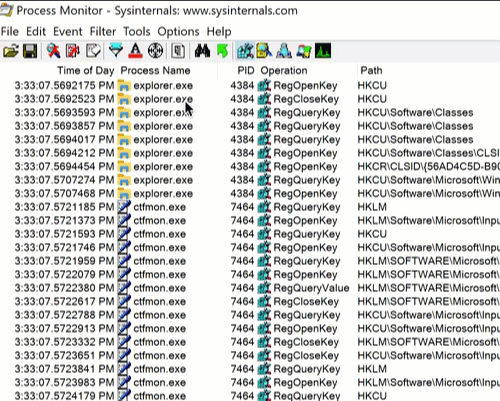Click the ctfmon.exe icon at 3:33:07.5723983 PM
The width and height of the screenshot is (500, 401).
pos(124,382)
